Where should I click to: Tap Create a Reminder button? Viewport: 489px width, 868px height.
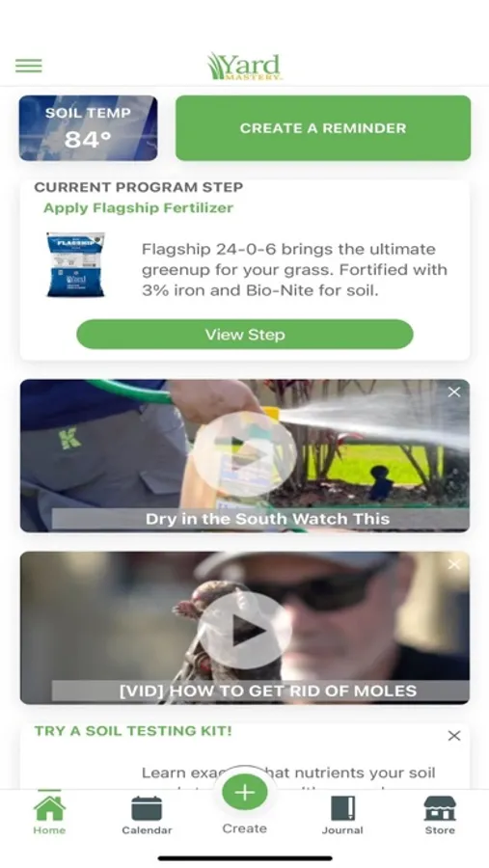coord(323,128)
